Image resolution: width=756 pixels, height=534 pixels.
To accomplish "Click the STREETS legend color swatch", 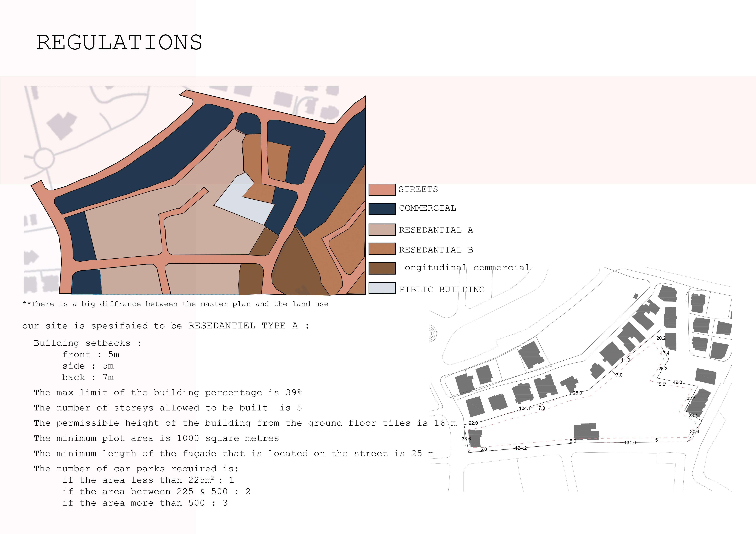I will [382, 190].
